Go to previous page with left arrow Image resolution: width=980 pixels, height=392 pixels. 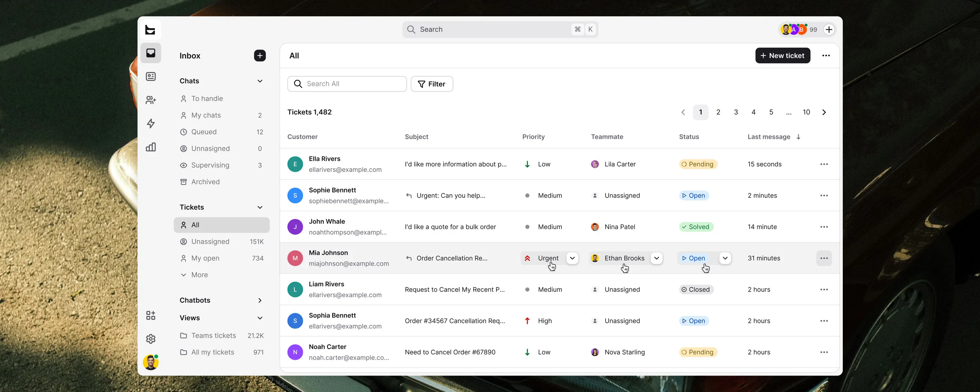coord(683,112)
